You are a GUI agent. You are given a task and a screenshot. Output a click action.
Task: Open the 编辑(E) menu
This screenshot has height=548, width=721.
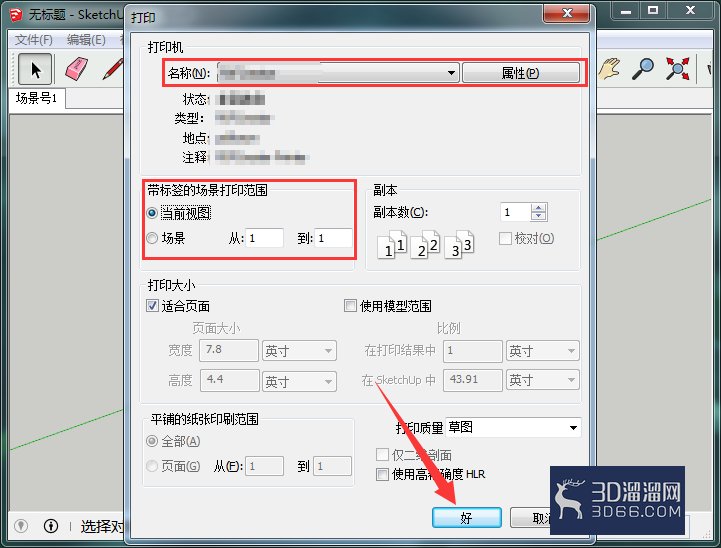tap(86, 40)
